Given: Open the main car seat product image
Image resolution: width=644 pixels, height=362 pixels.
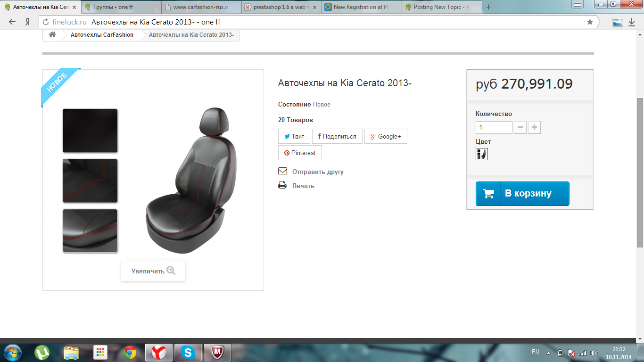Looking at the screenshot, I should pyautogui.click(x=192, y=181).
